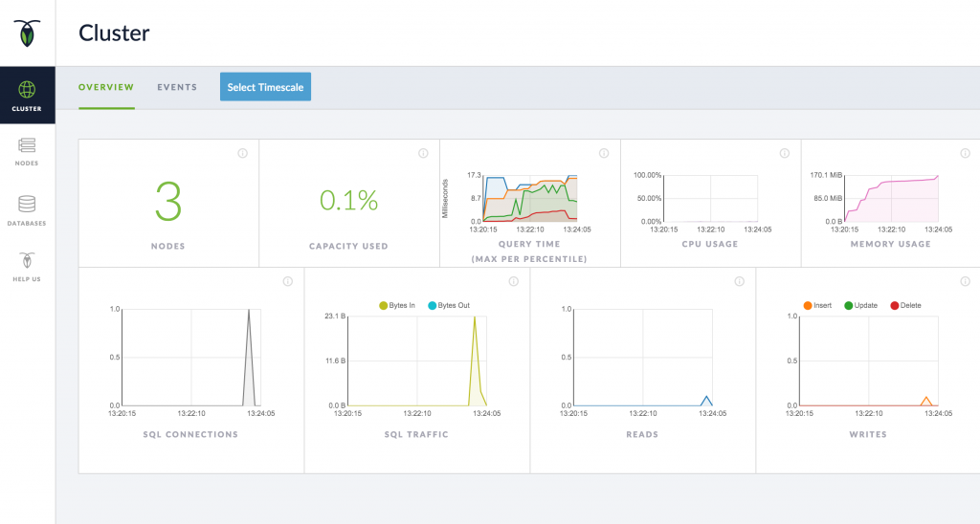Image resolution: width=980 pixels, height=524 pixels.
Task: Show info for the Writes chart
Action: pyautogui.click(x=965, y=281)
